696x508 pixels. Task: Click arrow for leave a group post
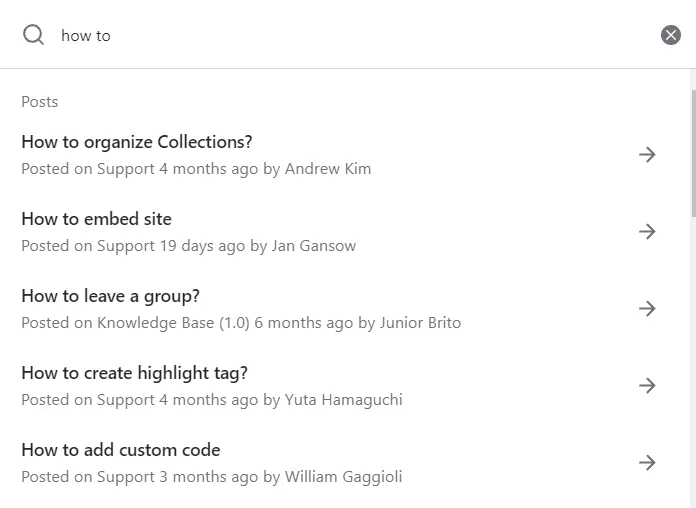pos(647,308)
